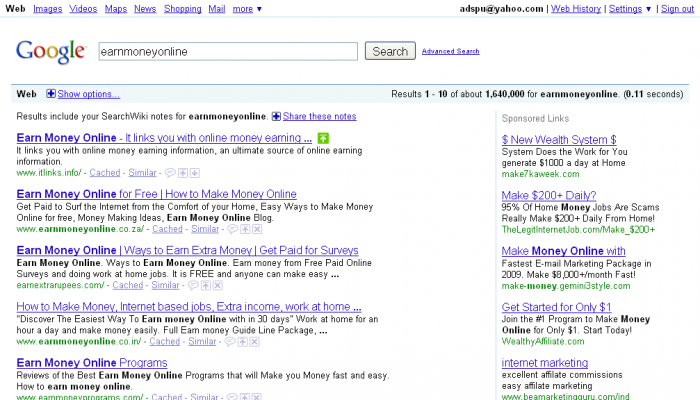Open the 'more' dropdown in the top navigation
Image resolution: width=700 pixels, height=400 pixels.
(x=247, y=9)
